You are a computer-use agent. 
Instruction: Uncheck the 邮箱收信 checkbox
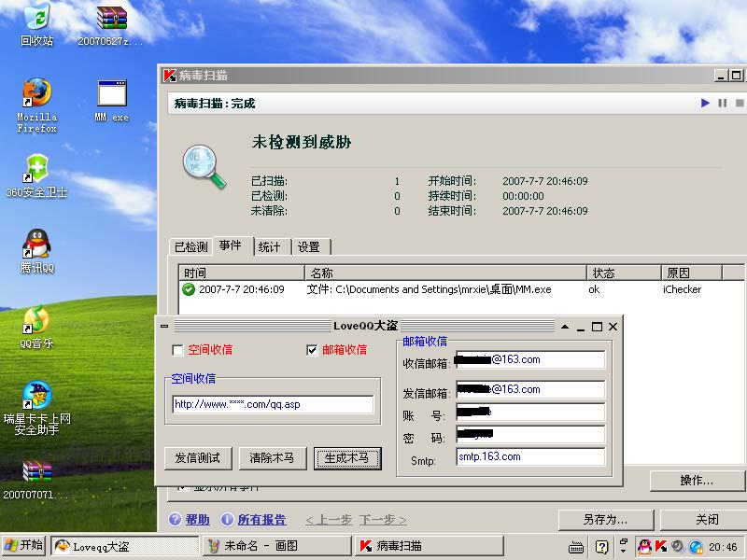312,351
